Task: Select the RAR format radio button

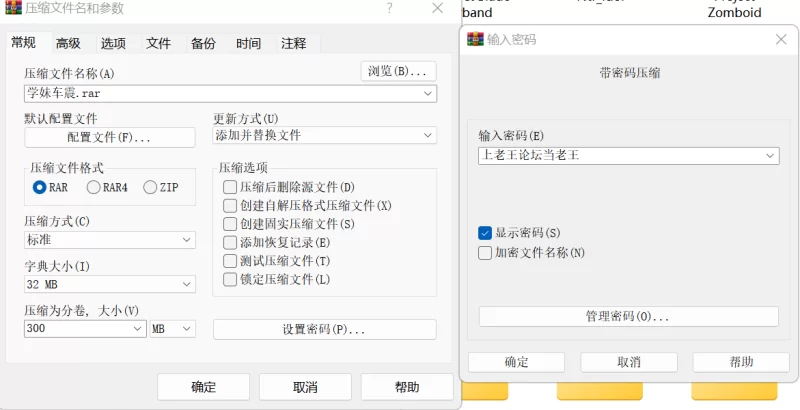Action: pyautogui.click(x=40, y=188)
